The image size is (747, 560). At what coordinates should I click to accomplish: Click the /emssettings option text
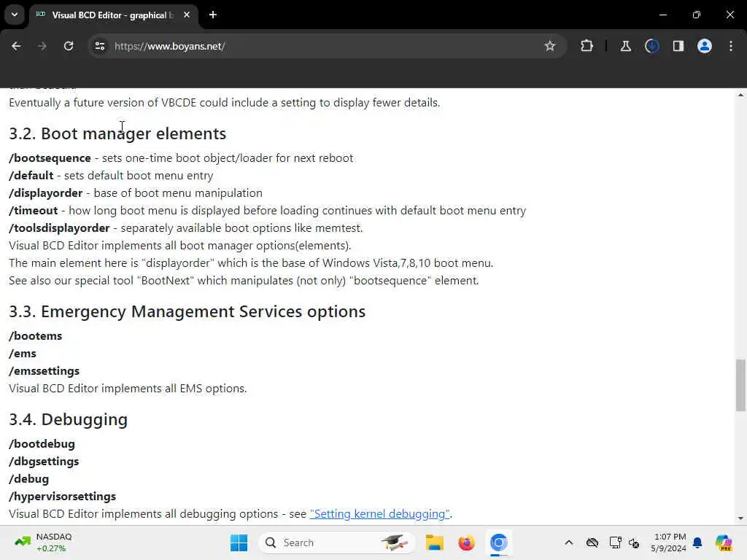[44, 371]
